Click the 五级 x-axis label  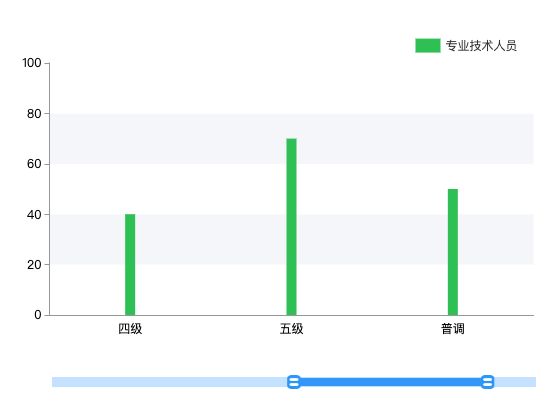coord(291,329)
